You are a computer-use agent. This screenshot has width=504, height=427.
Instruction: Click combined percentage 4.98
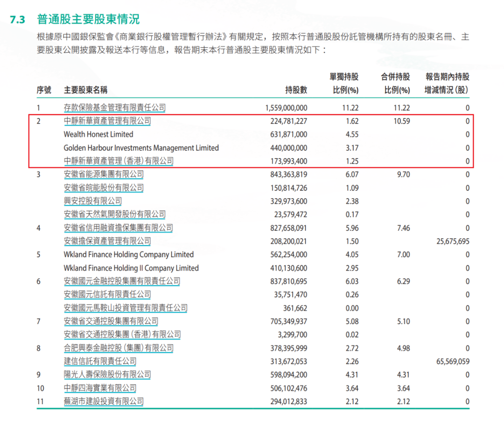click(x=403, y=348)
